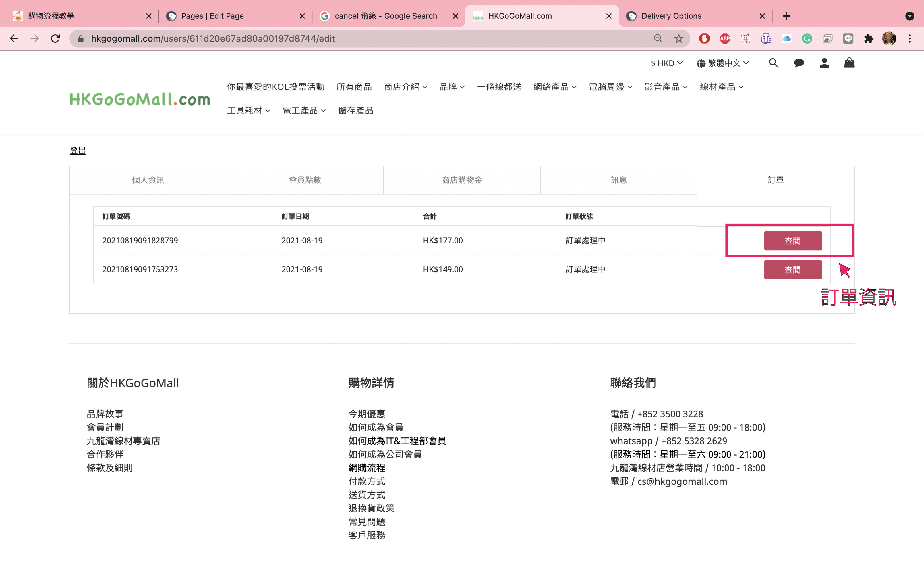
Task: Reload the page with refresh icon
Action: coord(55,39)
